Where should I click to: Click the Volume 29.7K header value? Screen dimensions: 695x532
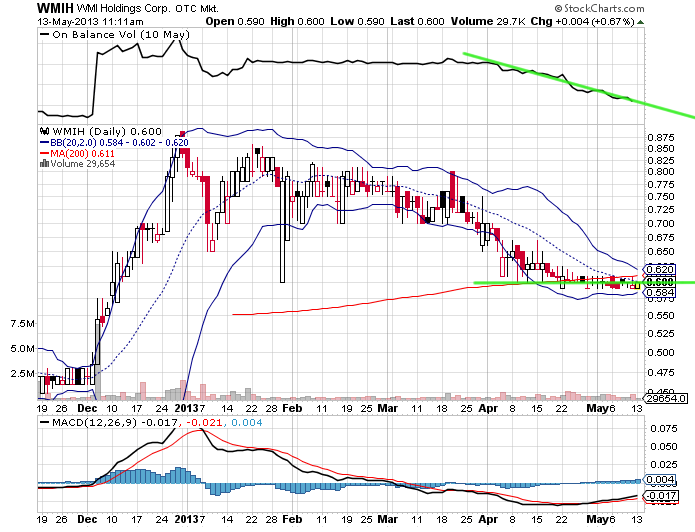488,21
